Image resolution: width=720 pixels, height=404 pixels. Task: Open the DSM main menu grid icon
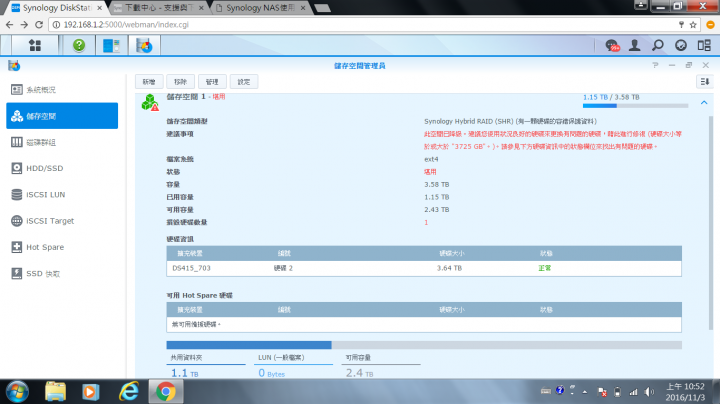(35, 45)
